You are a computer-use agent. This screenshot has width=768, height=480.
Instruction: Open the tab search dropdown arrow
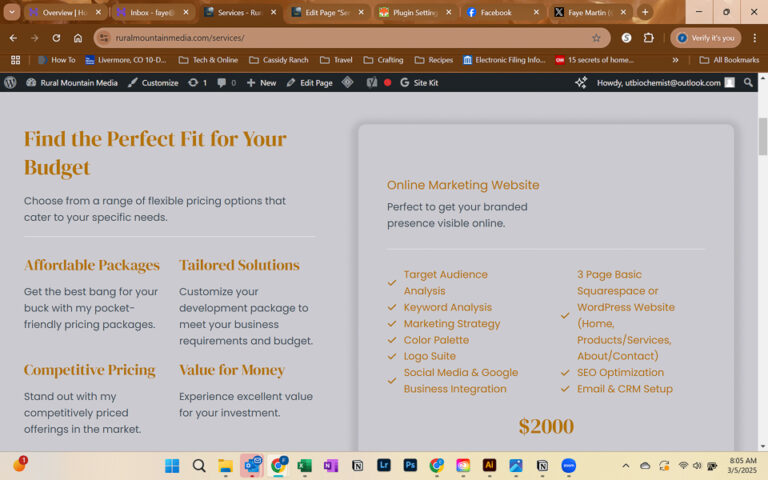12,12
